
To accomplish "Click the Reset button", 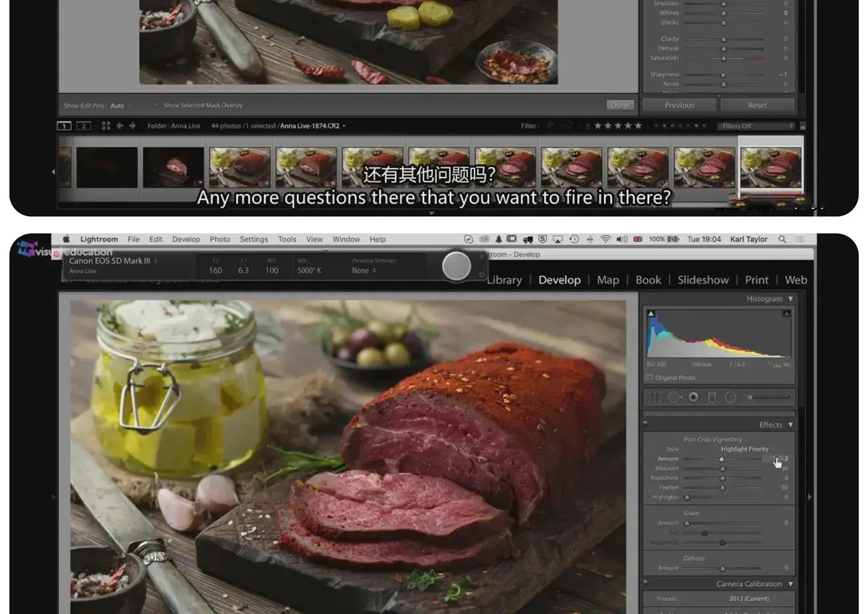I will 757,105.
